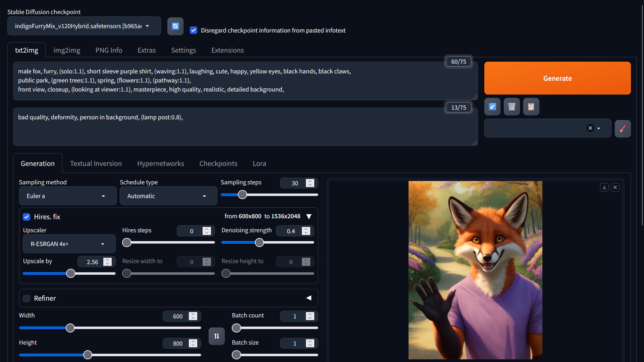Disable the Hires. fix checkbox
Image resolution: width=644 pixels, height=362 pixels.
26,217
